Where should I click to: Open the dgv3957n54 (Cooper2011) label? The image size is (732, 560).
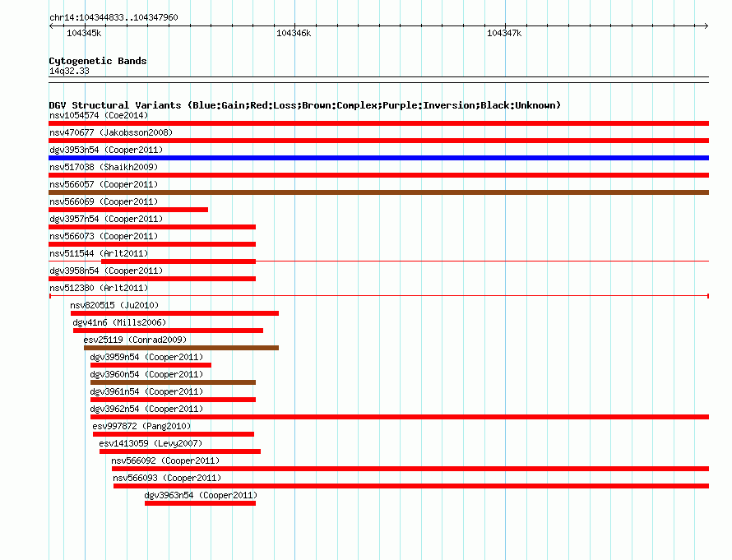coord(106,219)
